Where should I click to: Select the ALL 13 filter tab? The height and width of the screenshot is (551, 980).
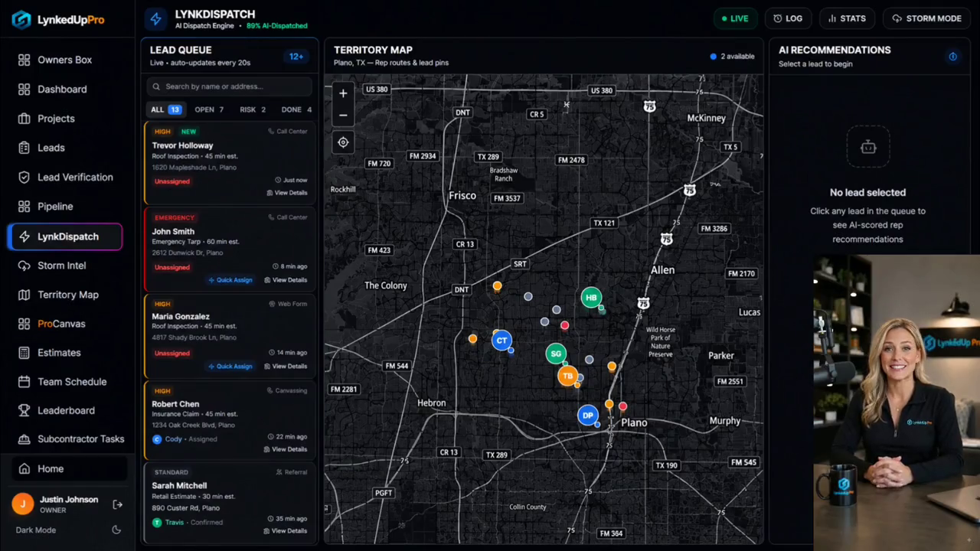point(165,109)
